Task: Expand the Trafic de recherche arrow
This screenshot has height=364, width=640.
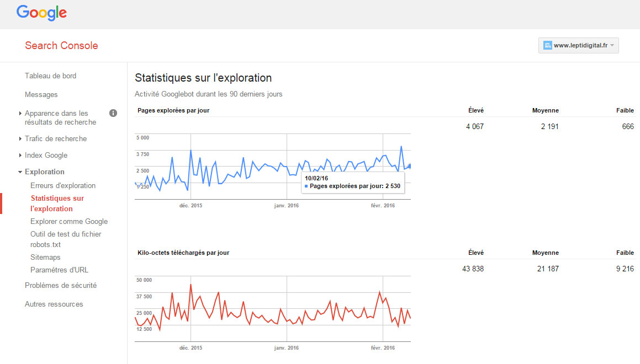Action: (x=20, y=138)
